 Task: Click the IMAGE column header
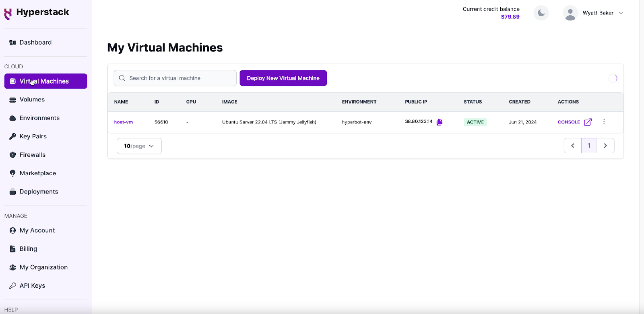click(229, 102)
